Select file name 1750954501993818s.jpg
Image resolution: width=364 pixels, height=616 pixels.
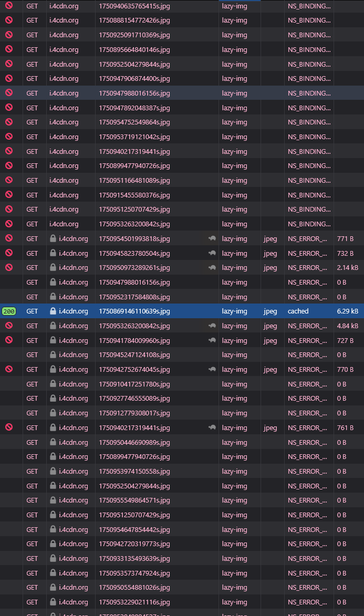click(x=134, y=238)
